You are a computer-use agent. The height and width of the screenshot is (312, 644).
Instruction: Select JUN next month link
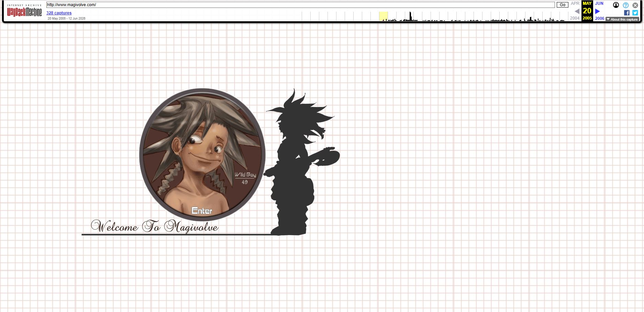[599, 3]
